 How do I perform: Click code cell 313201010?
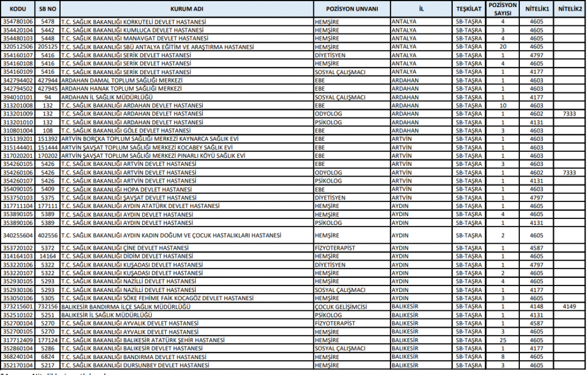coord(18,122)
